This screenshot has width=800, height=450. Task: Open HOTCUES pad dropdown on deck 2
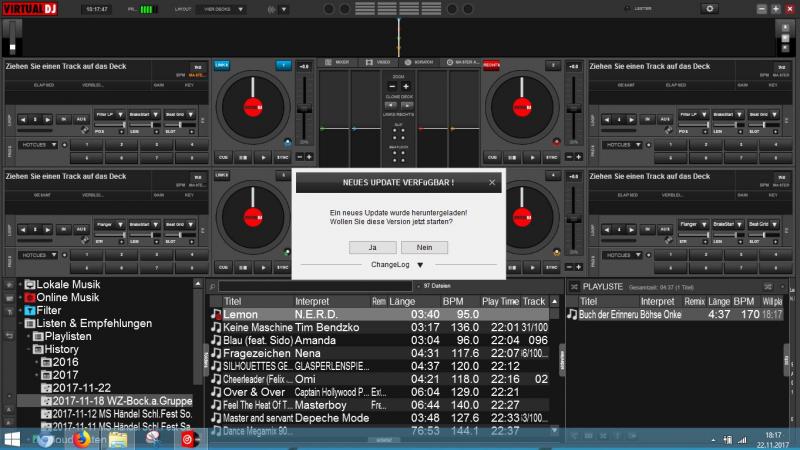tap(623, 145)
